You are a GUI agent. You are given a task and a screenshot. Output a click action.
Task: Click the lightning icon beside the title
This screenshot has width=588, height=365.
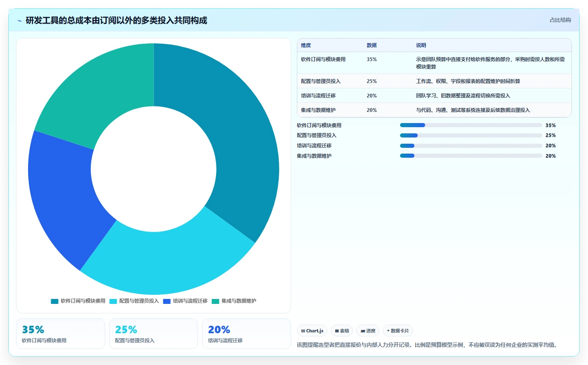click(x=19, y=21)
